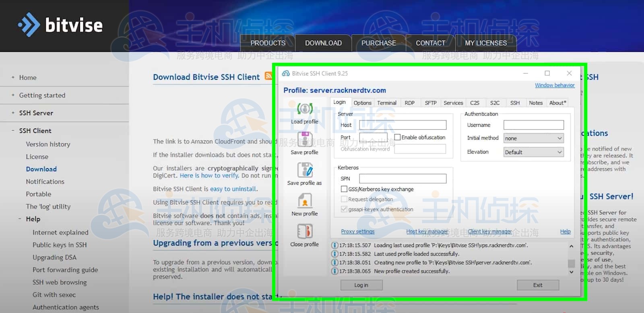
Task: Click the Exit button
Action: coord(538,285)
